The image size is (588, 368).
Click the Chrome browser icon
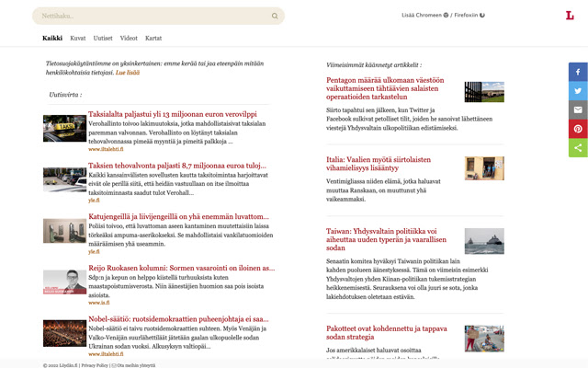tap(446, 15)
